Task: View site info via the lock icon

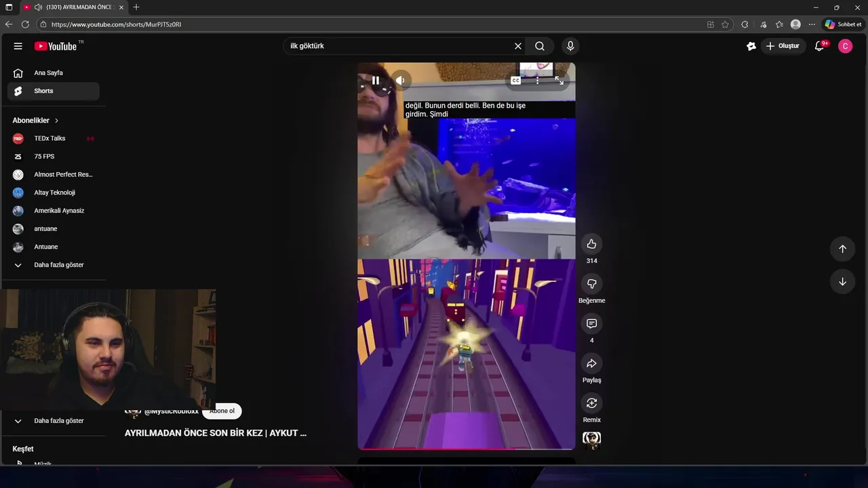Action: pos(43,24)
